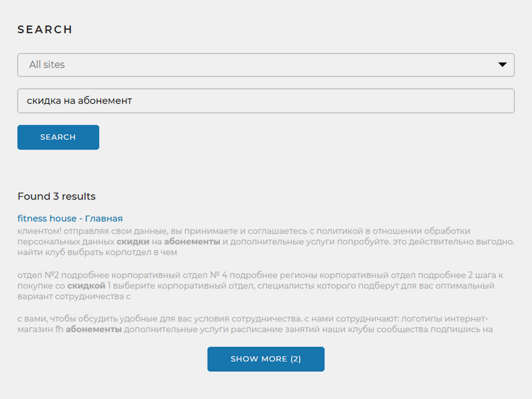Click the '(2)' count on Show More
Image resolution: width=532 pixels, height=399 pixels.
296,359
